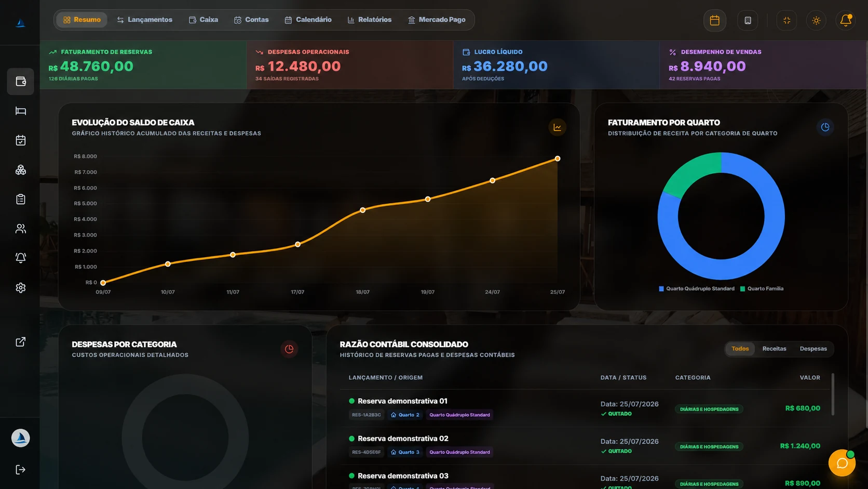Viewport: 868px width, 489px height.
Task: Click the Reserva demonstrativa 03 row title
Action: tap(403, 476)
